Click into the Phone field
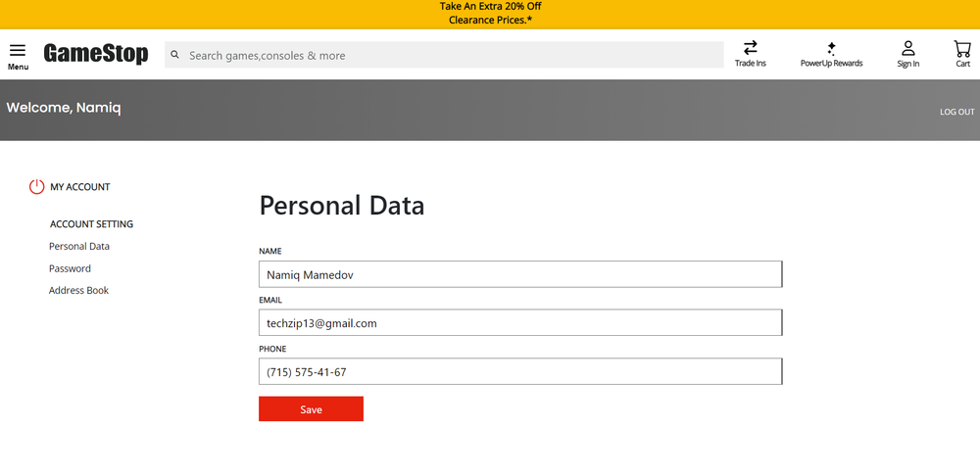This screenshot has height=476, width=980. (x=519, y=372)
